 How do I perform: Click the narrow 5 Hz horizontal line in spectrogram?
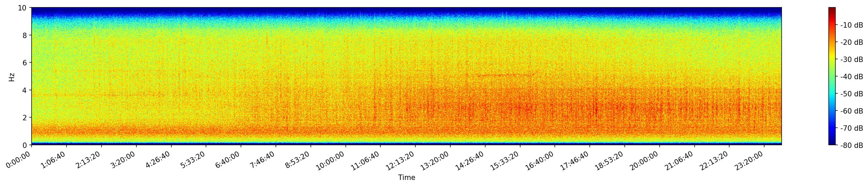pyautogui.click(x=499, y=75)
